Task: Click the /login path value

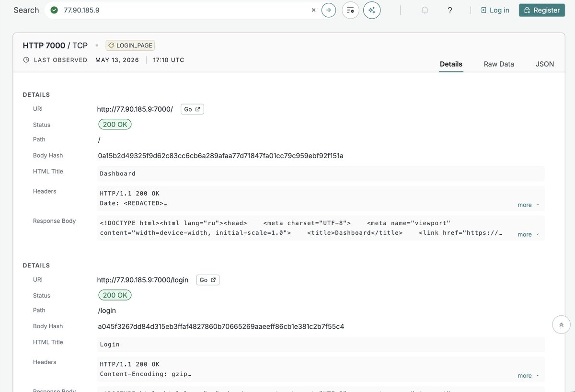Action: coord(107,311)
